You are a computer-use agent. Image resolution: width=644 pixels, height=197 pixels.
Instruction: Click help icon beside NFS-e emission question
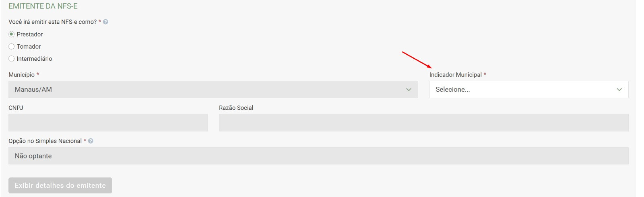105,22
